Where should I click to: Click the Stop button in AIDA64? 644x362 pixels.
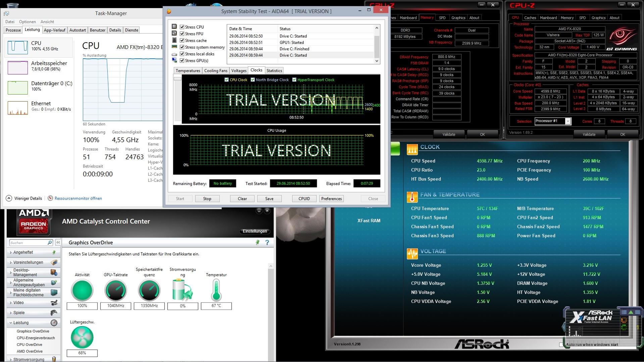(207, 199)
